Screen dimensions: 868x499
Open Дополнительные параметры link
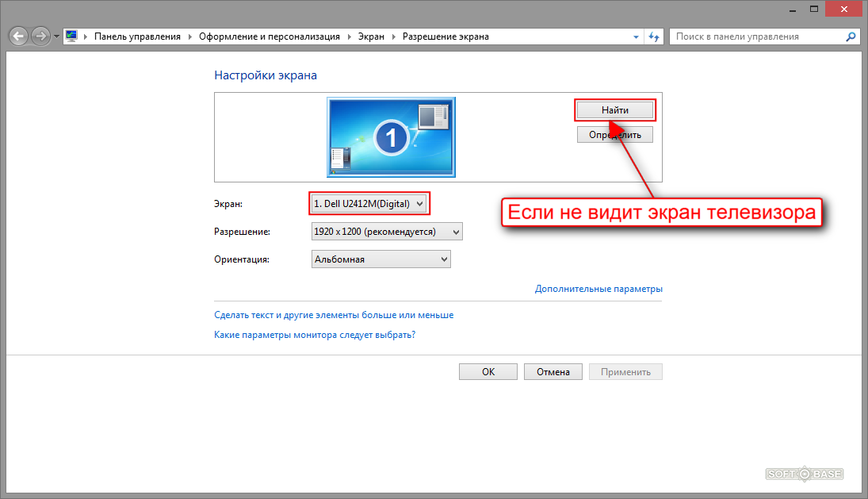click(598, 289)
